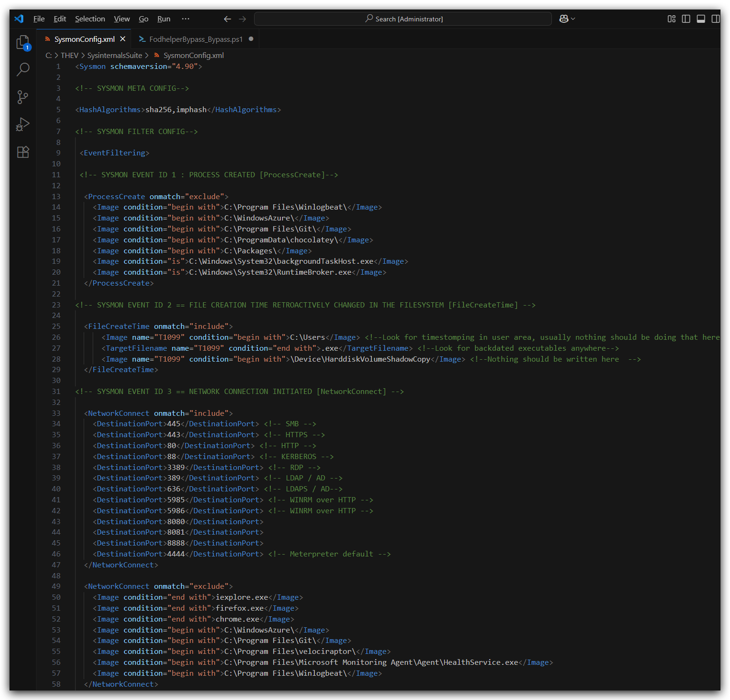This screenshot has width=730, height=700.
Task: Open the Run and Debug view
Action: [x=23, y=125]
